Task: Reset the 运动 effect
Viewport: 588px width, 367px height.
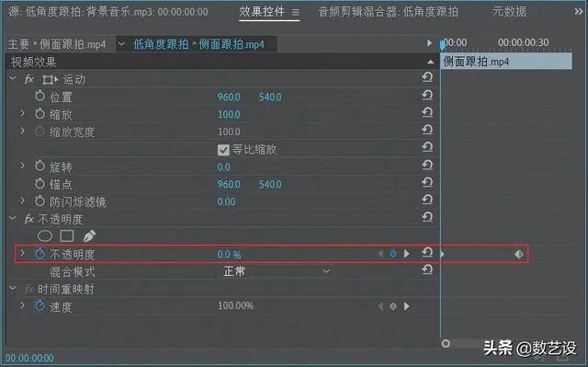Action: click(x=427, y=77)
